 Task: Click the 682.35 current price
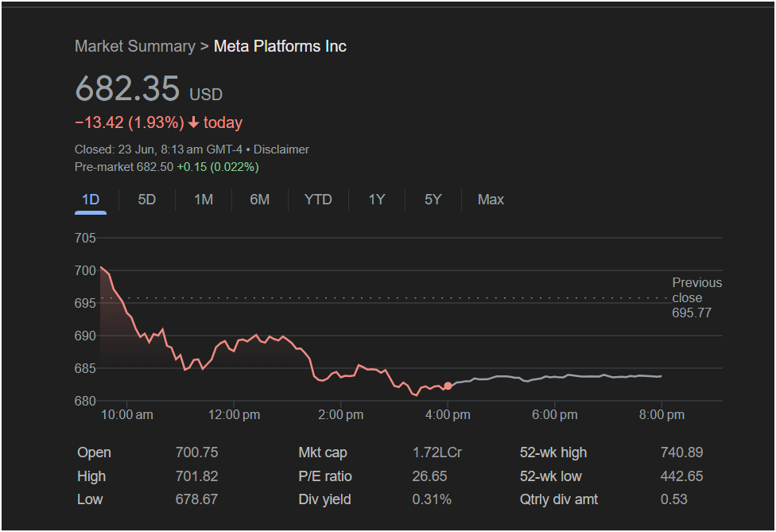[127, 88]
